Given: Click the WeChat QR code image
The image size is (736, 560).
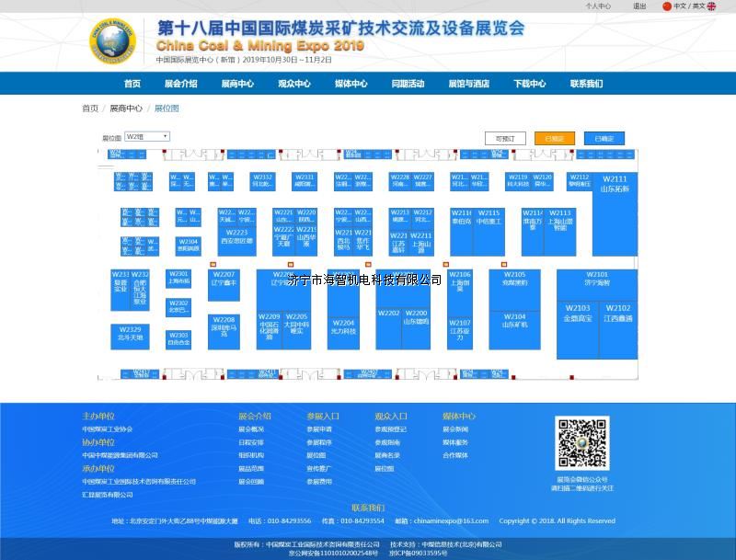Looking at the screenshot, I should pos(582,444).
